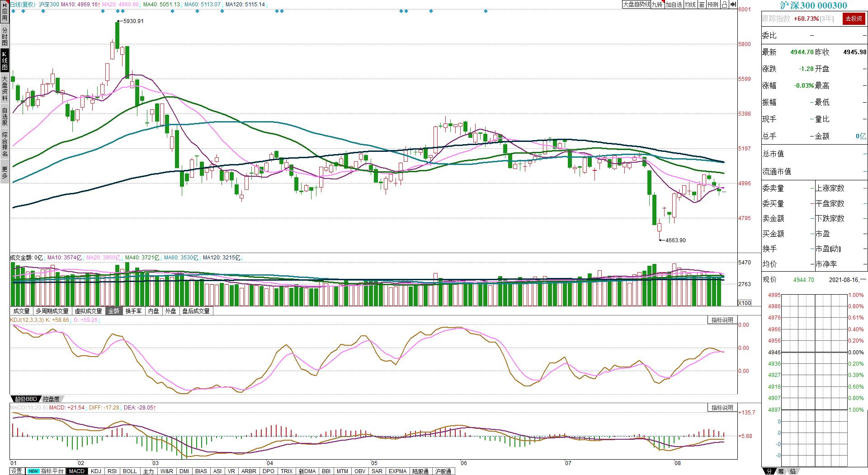Select DMI indicator tab
Image resolution: width=868 pixels, height=475 pixels.
(184, 471)
